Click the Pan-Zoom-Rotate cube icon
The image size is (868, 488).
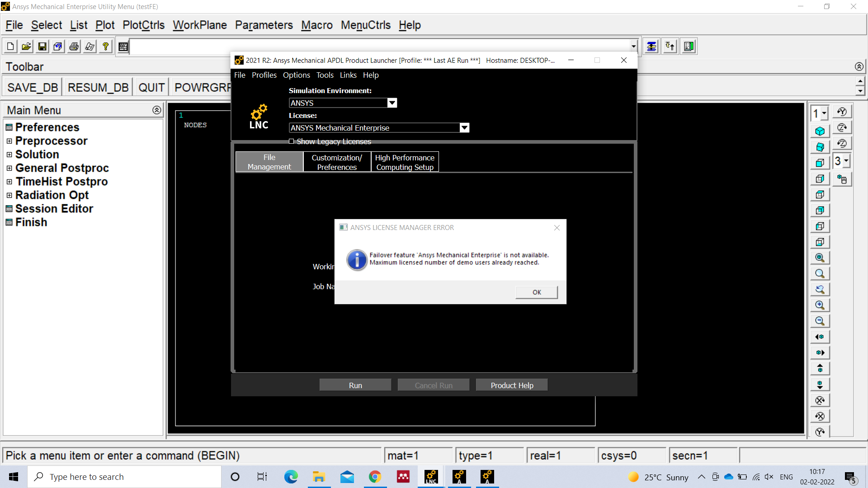(x=58, y=46)
